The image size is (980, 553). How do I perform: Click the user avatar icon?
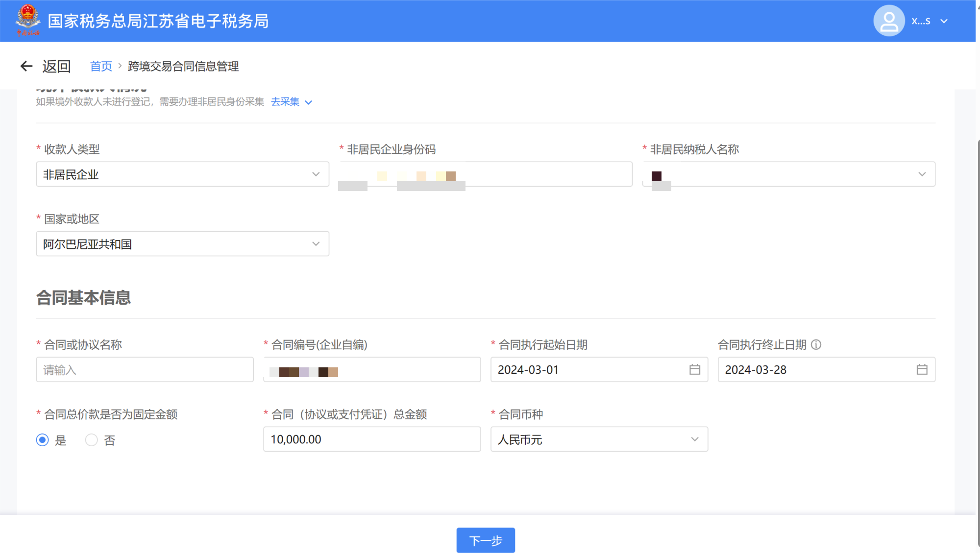click(x=888, y=21)
